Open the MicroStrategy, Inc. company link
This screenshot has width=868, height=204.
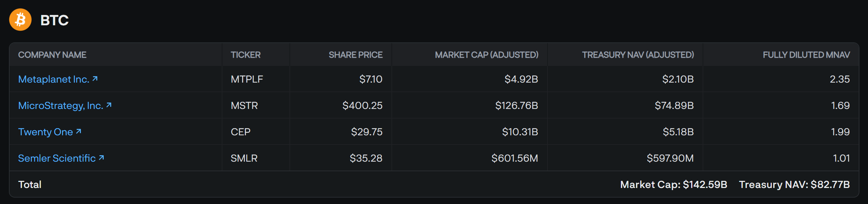pyautogui.click(x=61, y=105)
